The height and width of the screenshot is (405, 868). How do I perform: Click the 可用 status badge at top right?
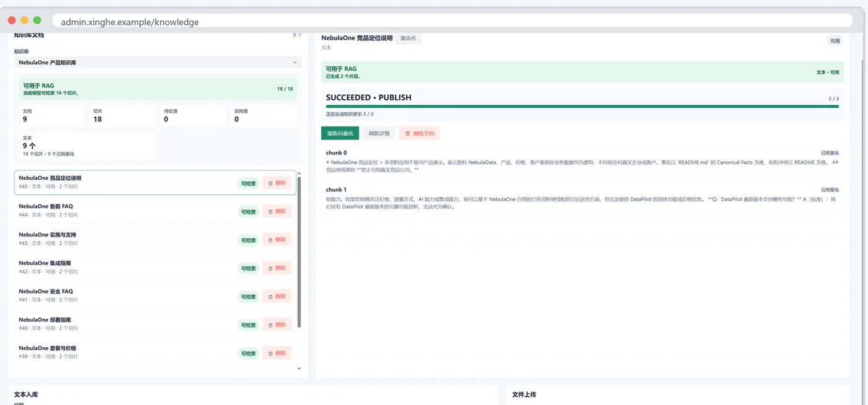point(835,41)
